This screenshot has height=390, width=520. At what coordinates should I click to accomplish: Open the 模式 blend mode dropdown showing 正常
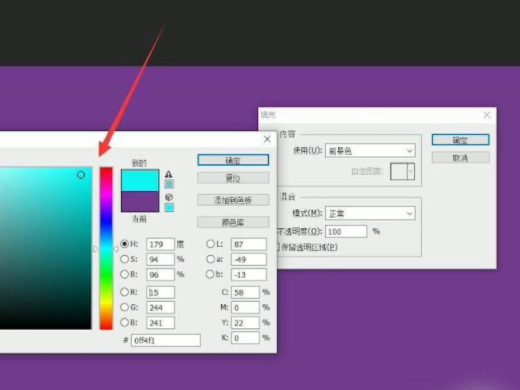click(x=370, y=213)
